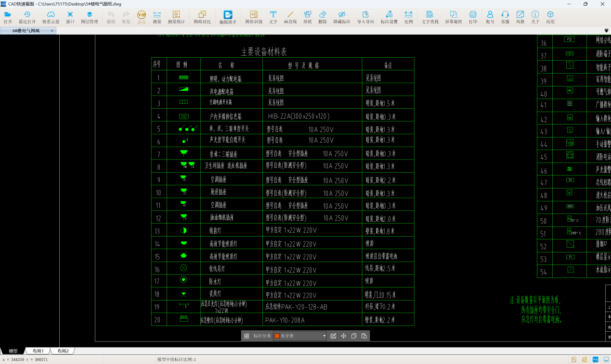
Task: Click the blue square status bar icon
Action: [595, 359]
